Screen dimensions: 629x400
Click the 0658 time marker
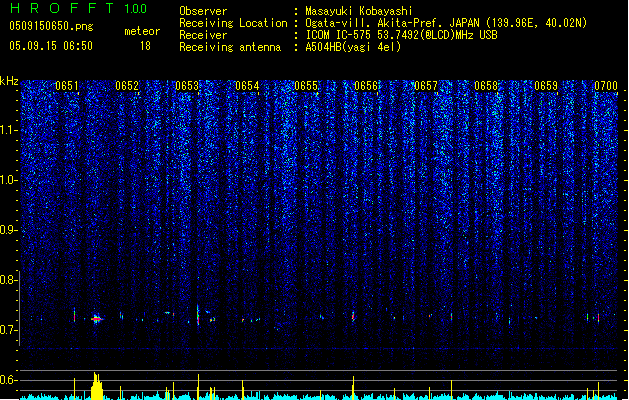pos(485,86)
